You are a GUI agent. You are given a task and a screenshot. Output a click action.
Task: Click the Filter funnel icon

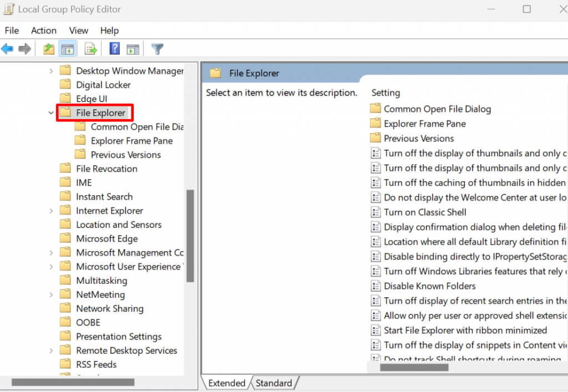[157, 49]
